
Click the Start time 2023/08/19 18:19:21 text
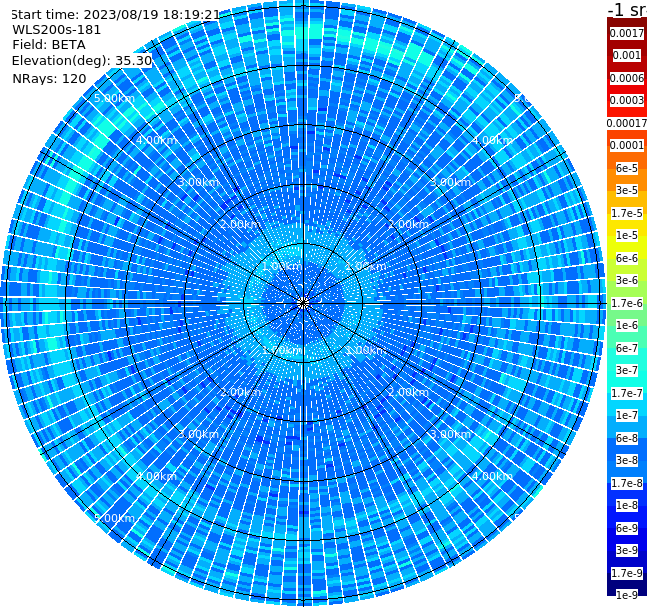[115, 15]
